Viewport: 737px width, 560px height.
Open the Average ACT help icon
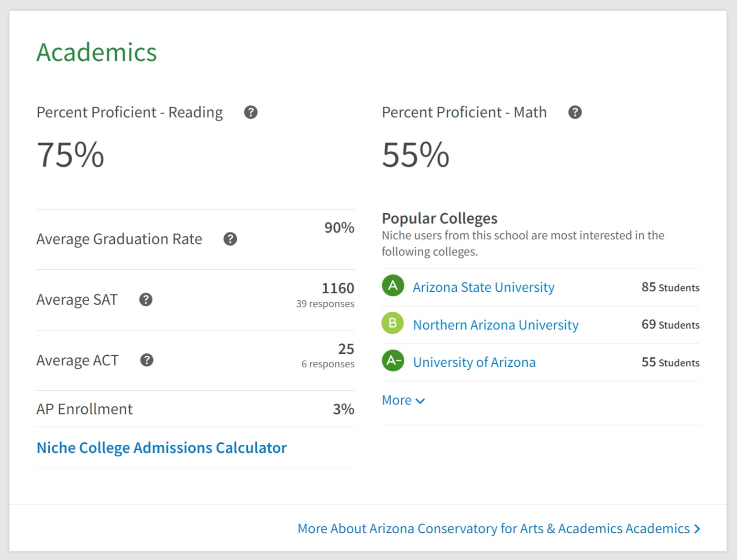(x=147, y=360)
